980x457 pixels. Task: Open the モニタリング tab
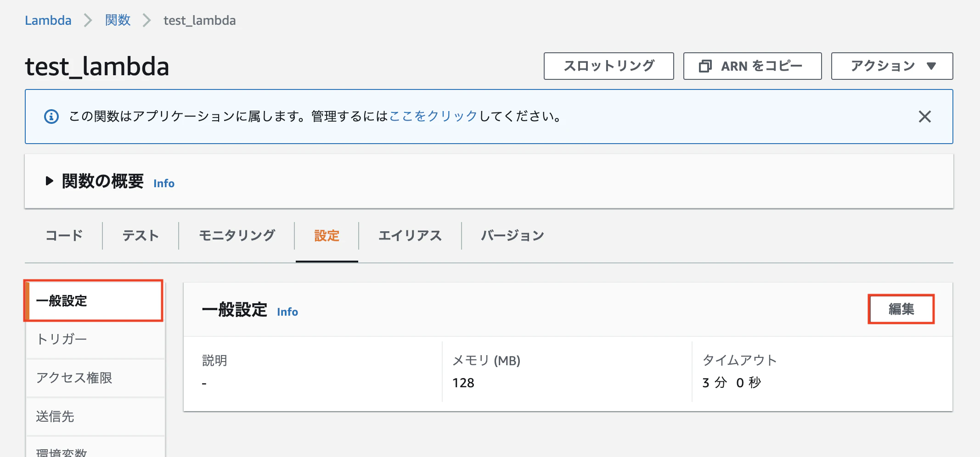point(237,235)
